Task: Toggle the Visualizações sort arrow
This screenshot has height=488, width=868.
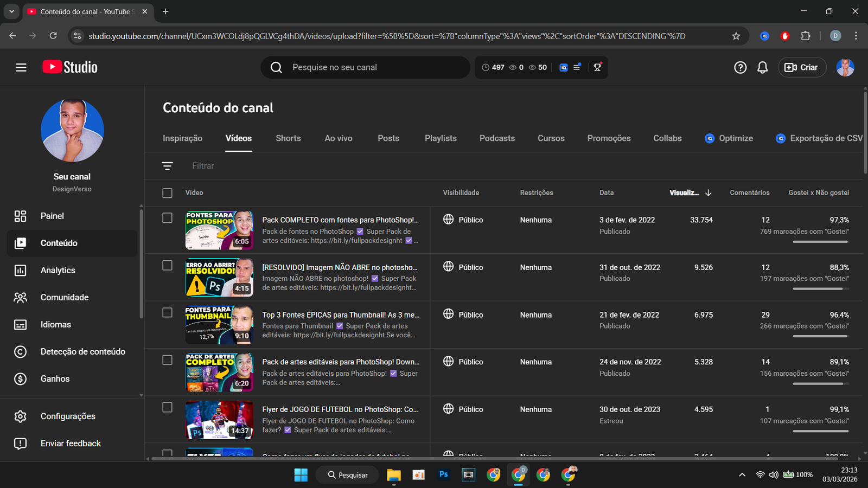Action: tap(708, 193)
